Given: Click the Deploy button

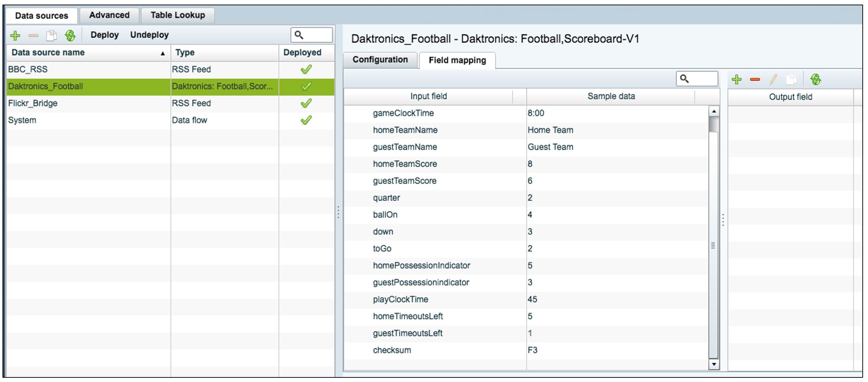Looking at the screenshot, I should (104, 35).
